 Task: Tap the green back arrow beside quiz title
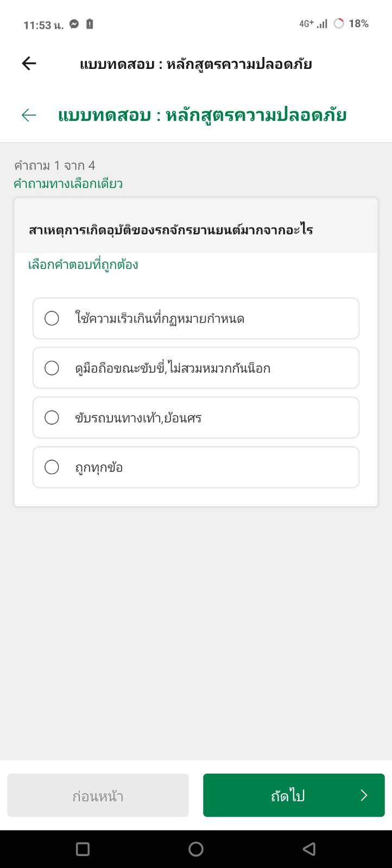click(x=29, y=115)
